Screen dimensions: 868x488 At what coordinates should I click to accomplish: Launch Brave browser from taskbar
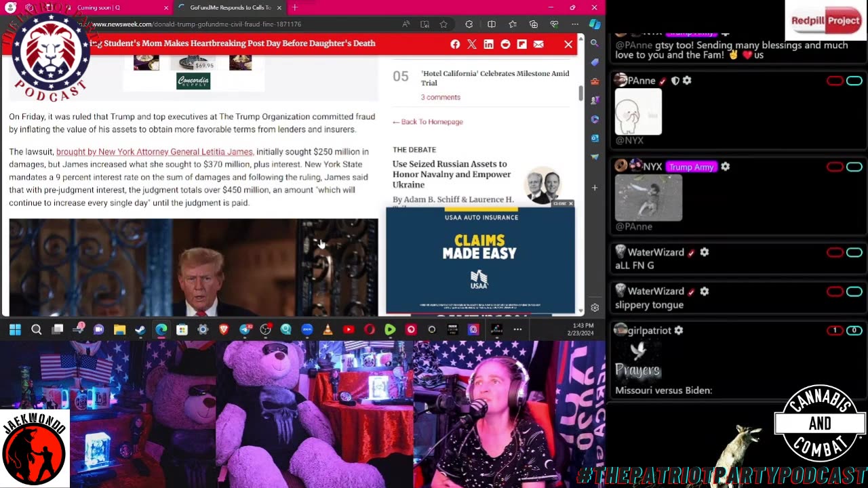pyautogui.click(x=224, y=329)
